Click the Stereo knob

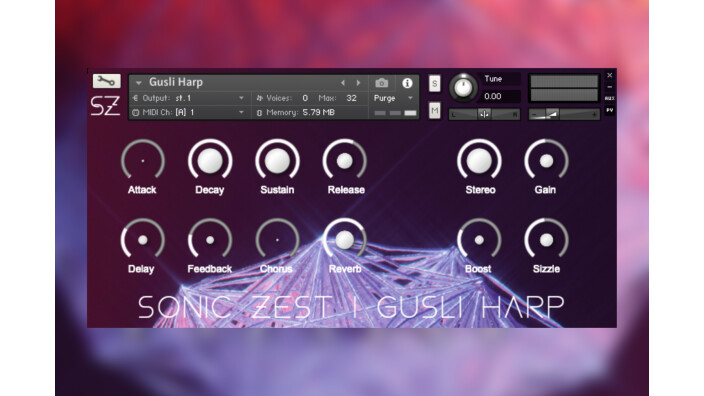point(479,161)
